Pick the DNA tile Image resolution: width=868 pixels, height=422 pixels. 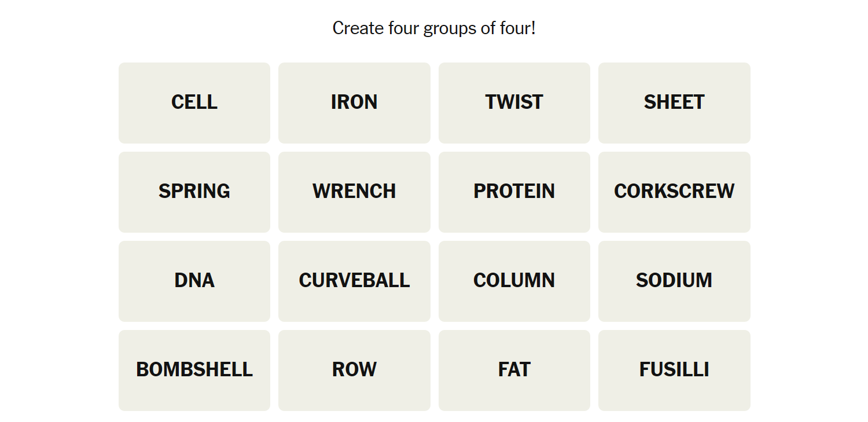[x=194, y=281]
